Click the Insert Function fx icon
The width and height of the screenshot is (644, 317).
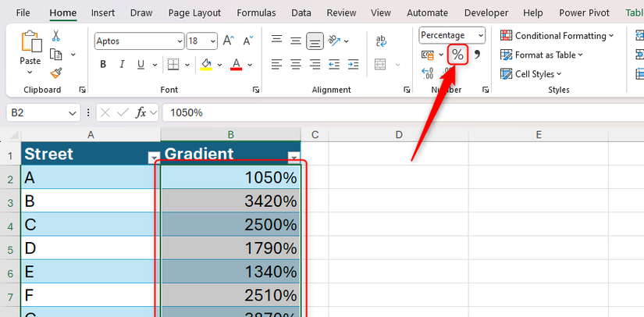click(141, 112)
